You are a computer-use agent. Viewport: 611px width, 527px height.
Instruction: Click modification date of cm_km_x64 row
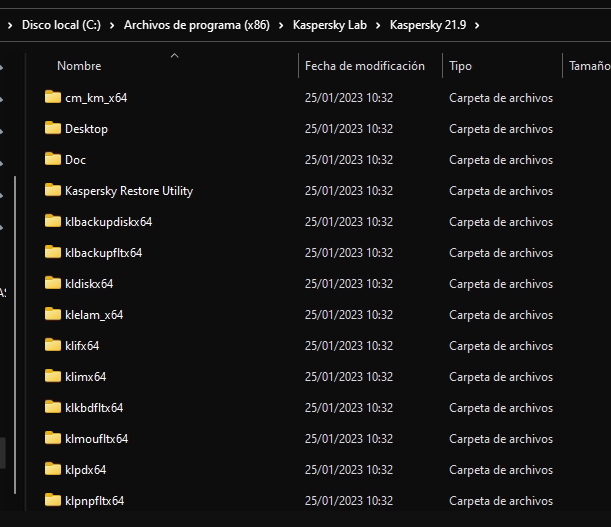(349, 97)
